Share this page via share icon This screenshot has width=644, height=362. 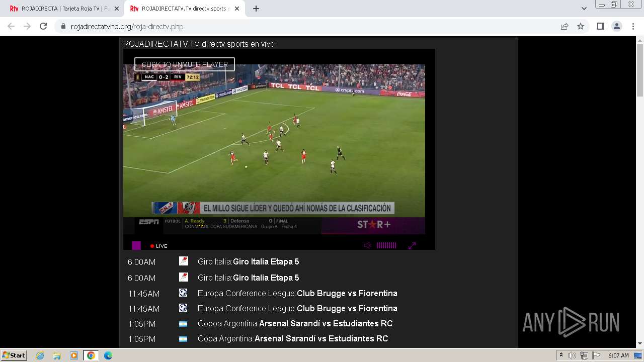point(565,26)
